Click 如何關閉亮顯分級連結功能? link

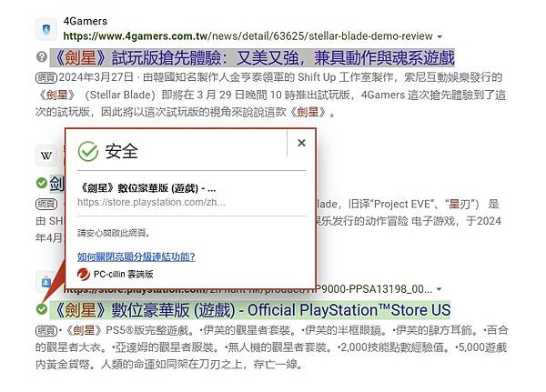click(x=136, y=256)
